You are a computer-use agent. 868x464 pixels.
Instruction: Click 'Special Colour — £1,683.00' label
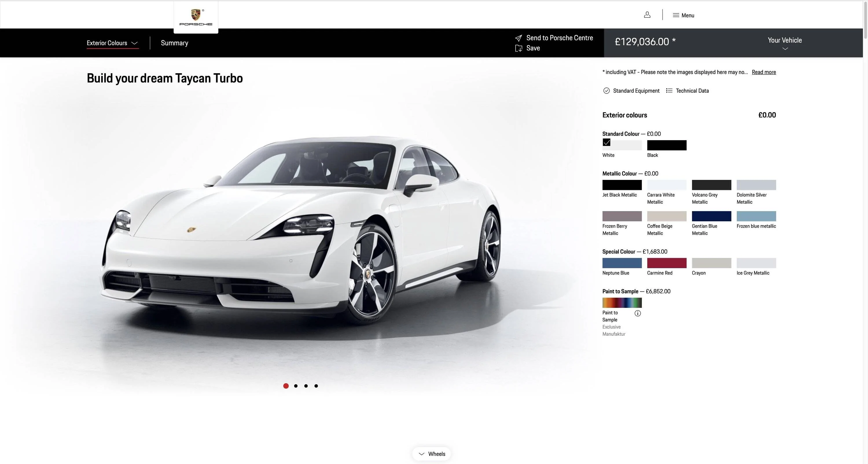coord(635,252)
